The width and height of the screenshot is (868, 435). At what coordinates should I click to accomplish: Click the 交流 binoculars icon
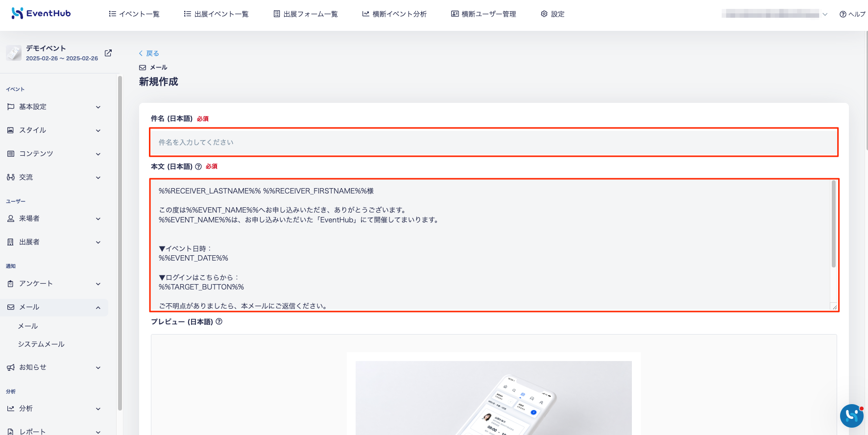click(x=11, y=177)
